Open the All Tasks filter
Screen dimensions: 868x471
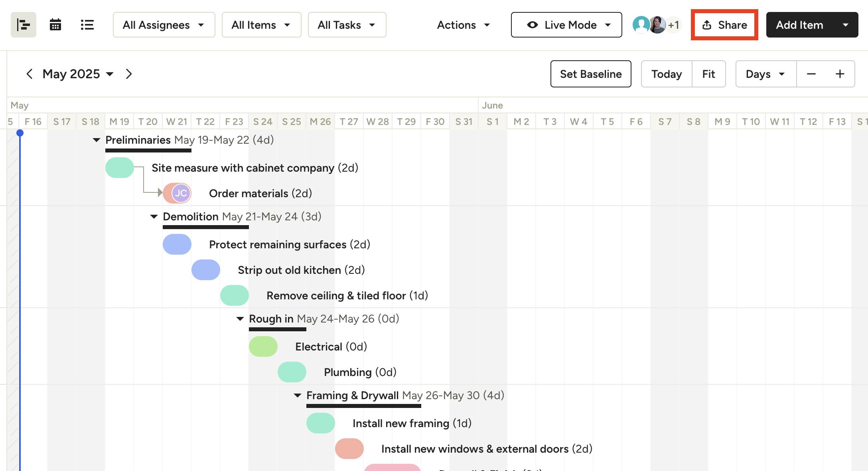click(347, 25)
